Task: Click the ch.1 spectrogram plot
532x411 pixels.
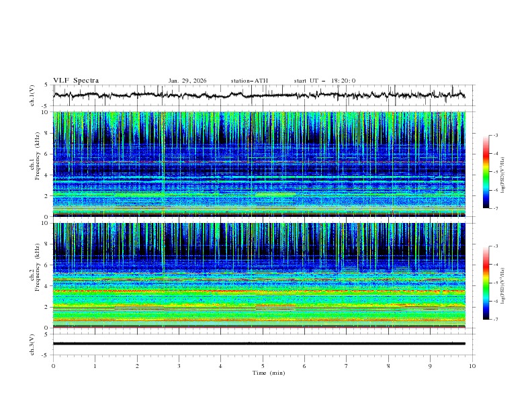Action: pyautogui.click(x=263, y=165)
